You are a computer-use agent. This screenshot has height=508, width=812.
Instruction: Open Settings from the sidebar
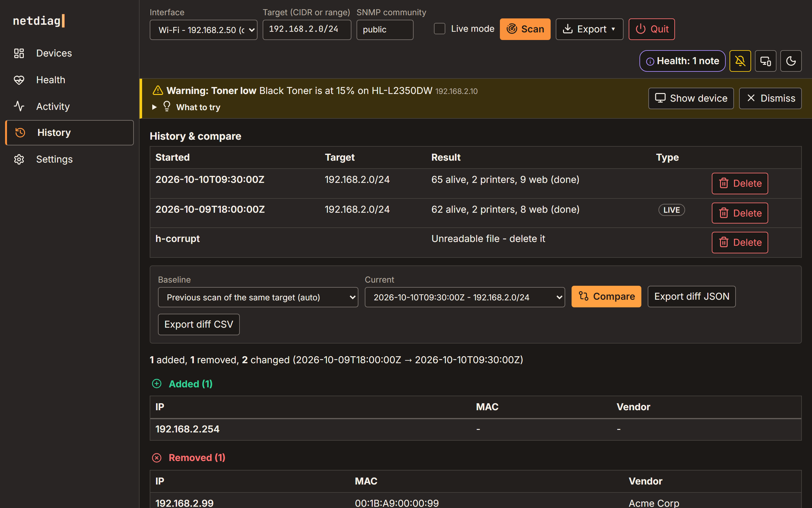[69, 159]
